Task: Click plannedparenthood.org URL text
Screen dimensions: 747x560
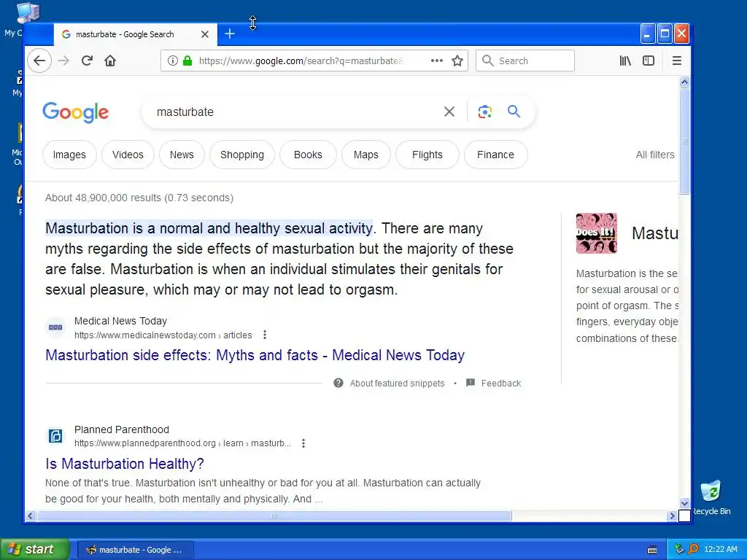Action: pyautogui.click(x=182, y=443)
